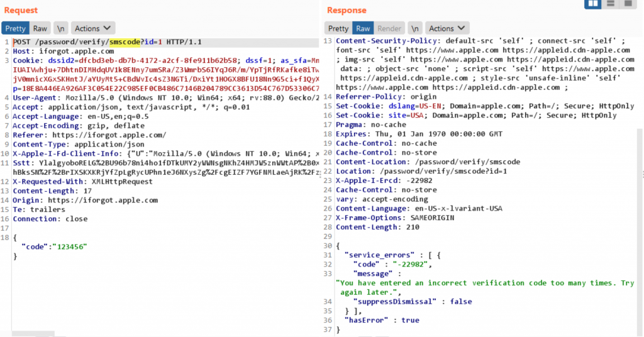Viewport: 644px width, 337px height.
Task: Select the combined single-pane layout icon
Action: (628, 4)
